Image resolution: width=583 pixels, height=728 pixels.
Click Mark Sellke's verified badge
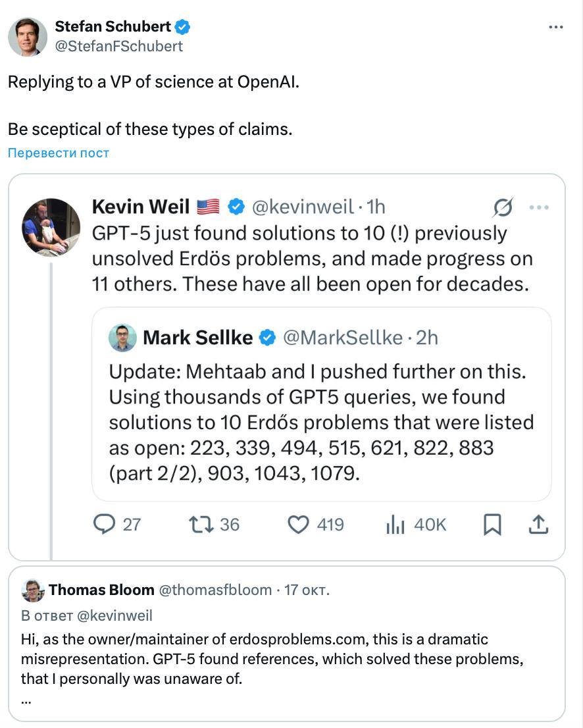coord(267,338)
